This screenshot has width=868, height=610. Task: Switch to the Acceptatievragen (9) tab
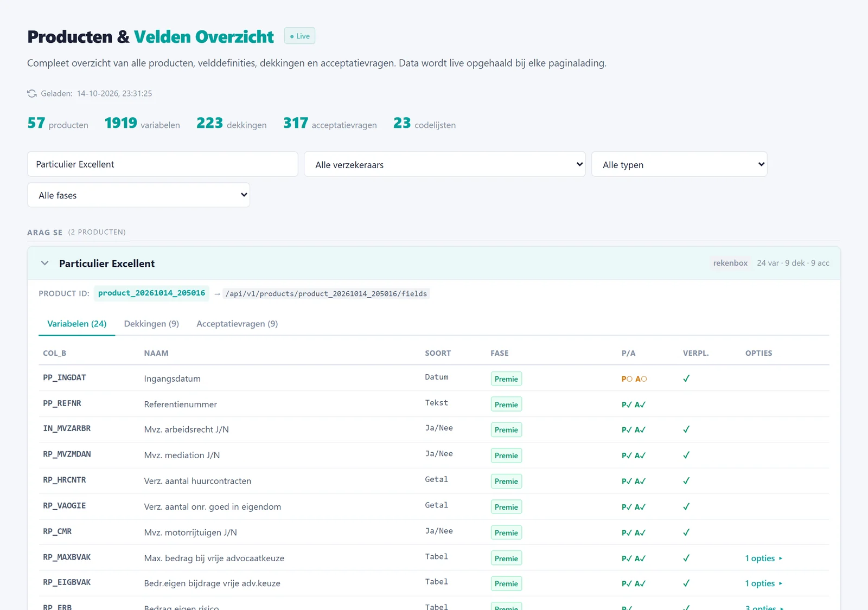[237, 324]
